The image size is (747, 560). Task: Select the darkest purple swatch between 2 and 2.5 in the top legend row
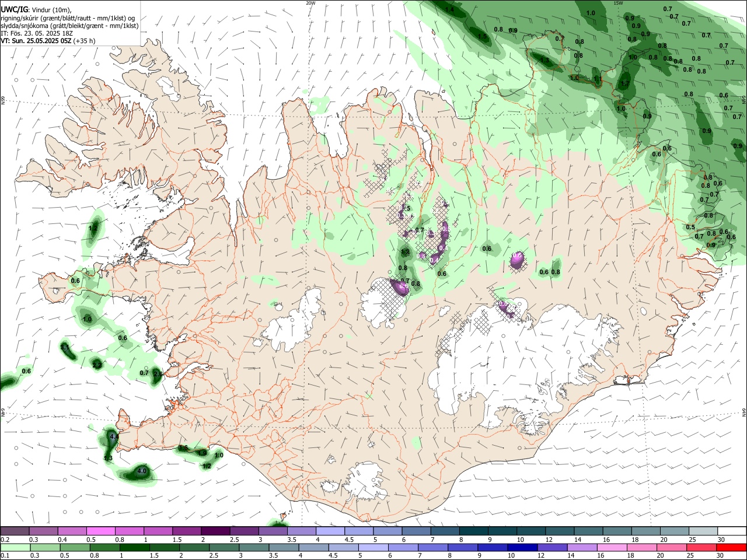[215, 531]
